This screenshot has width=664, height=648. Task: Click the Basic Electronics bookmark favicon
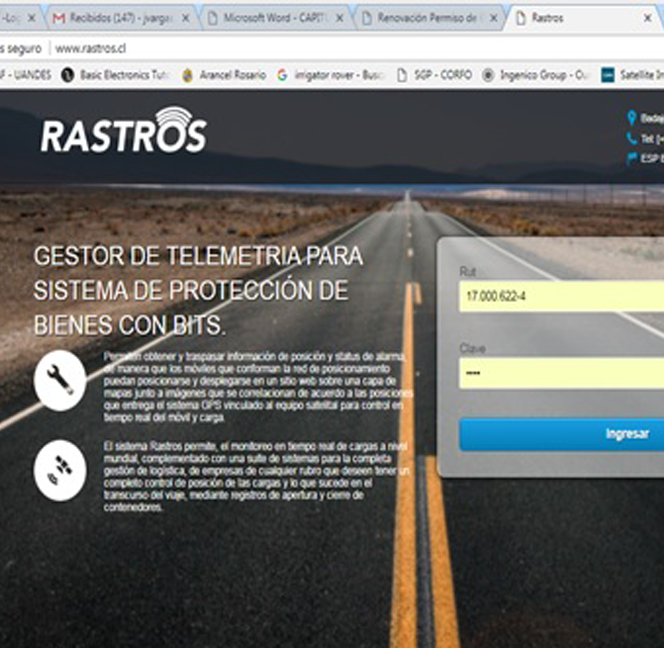point(68,75)
